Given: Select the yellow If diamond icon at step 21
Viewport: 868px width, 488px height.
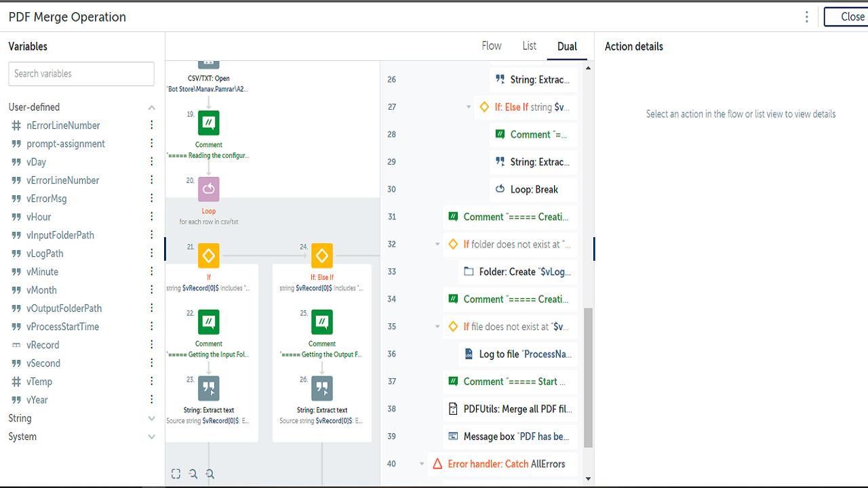Looking at the screenshot, I should [x=209, y=256].
